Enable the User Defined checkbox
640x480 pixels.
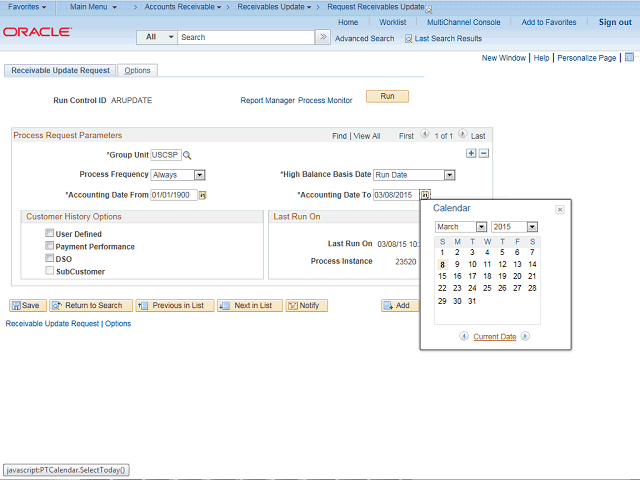50,233
